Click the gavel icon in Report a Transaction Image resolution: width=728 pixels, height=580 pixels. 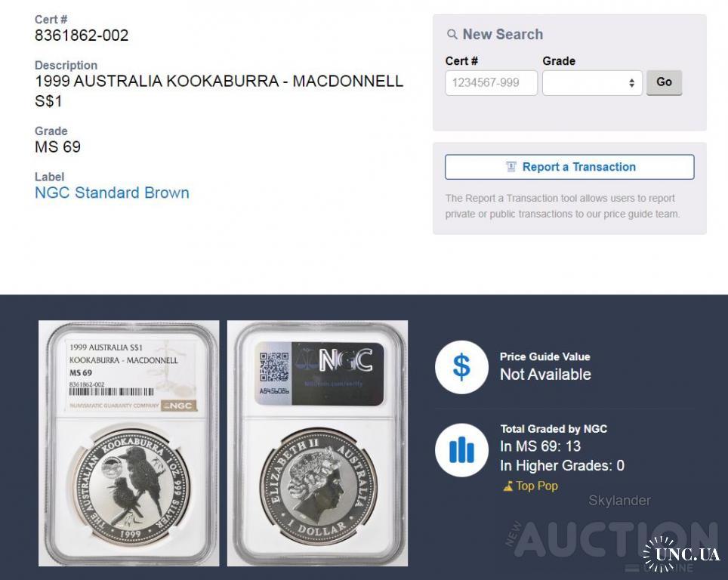click(x=511, y=167)
